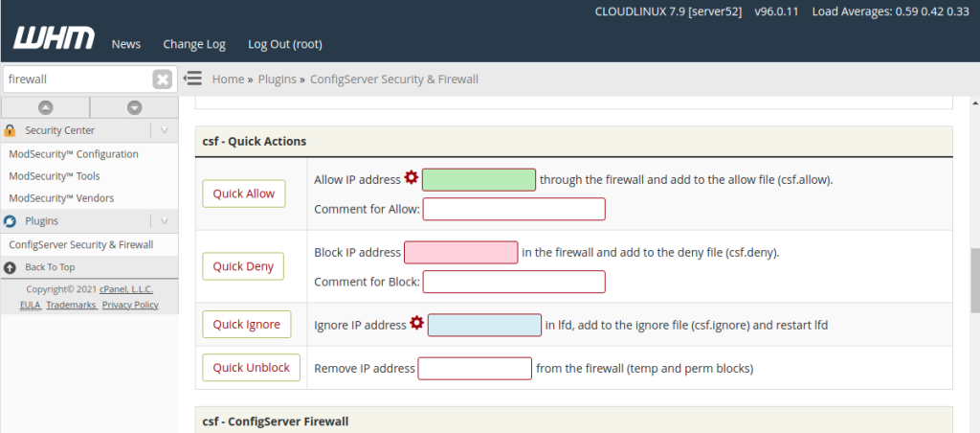Click the WHM logo
This screenshot has width=980, height=433.
54,38
